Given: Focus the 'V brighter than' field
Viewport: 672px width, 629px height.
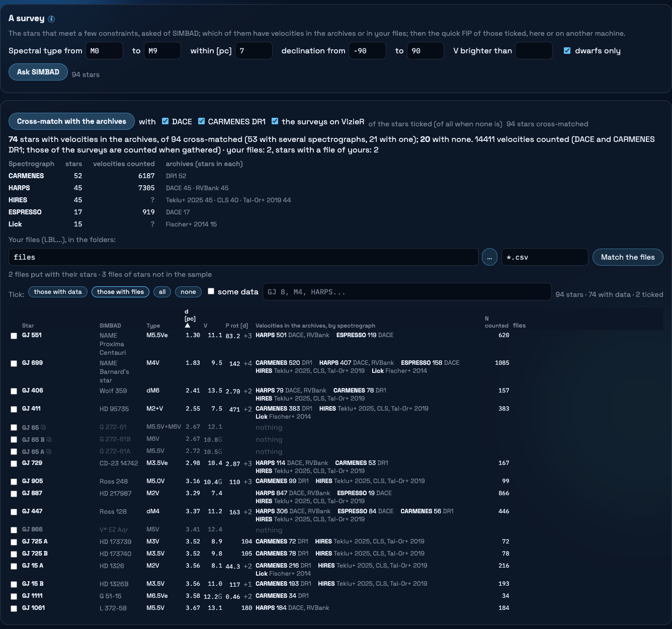Looking at the screenshot, I should 534,51.
